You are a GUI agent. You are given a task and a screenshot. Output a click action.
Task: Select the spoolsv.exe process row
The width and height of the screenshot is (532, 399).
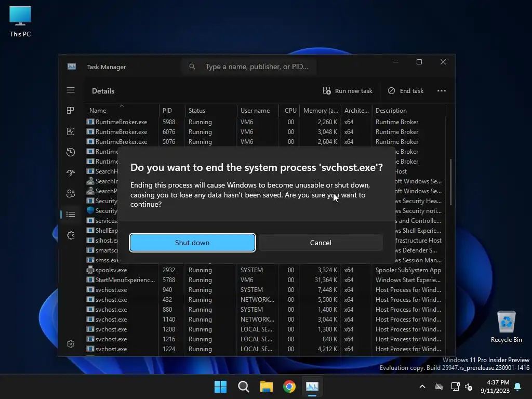click(x=265, y=270)
